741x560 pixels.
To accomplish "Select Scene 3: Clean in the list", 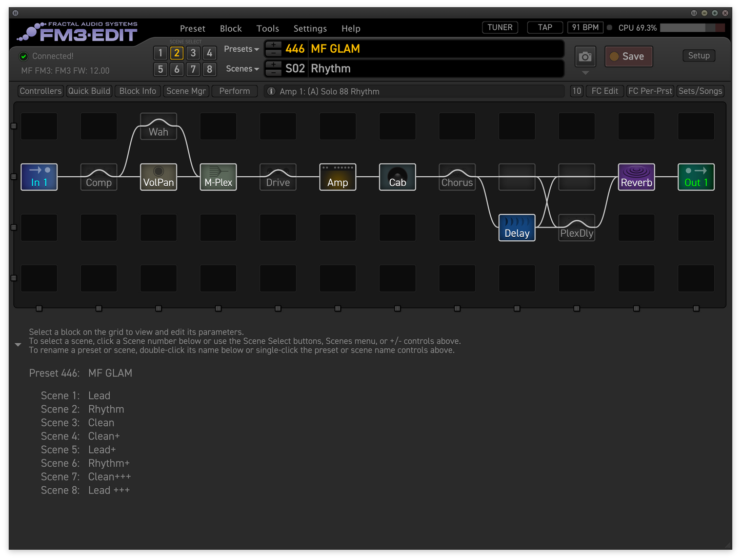I will point(77,423).
